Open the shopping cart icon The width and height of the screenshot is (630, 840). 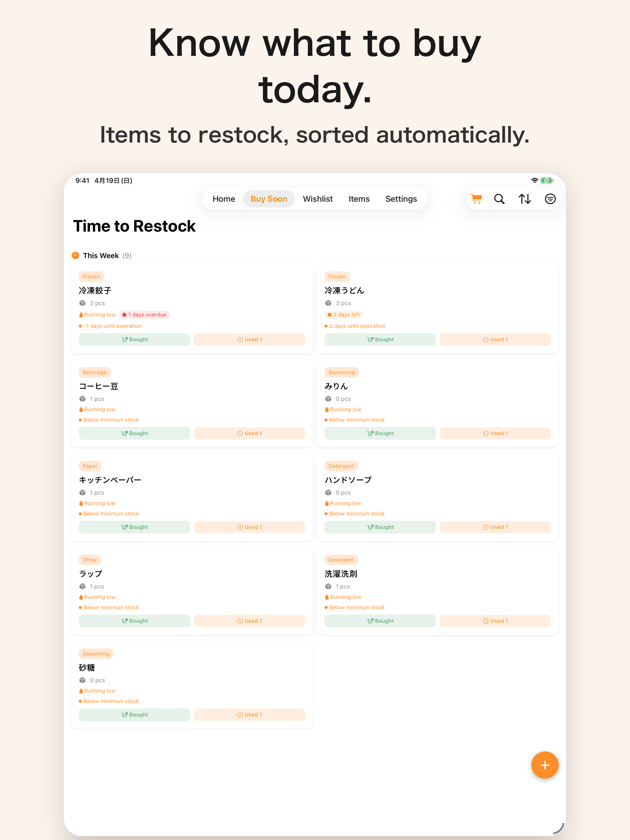476,199
